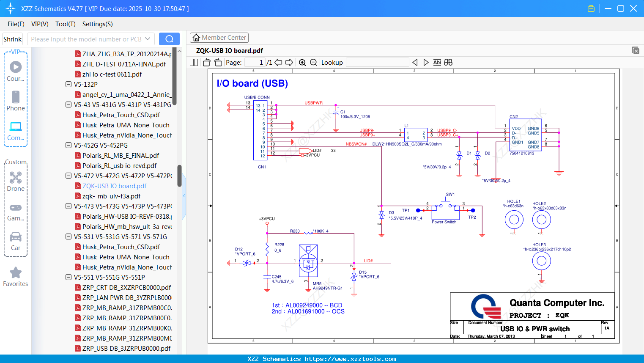This screenshot has height=363, width=644.
Task: Open the Courses category in the sidebar
Action: pos(16,71)
